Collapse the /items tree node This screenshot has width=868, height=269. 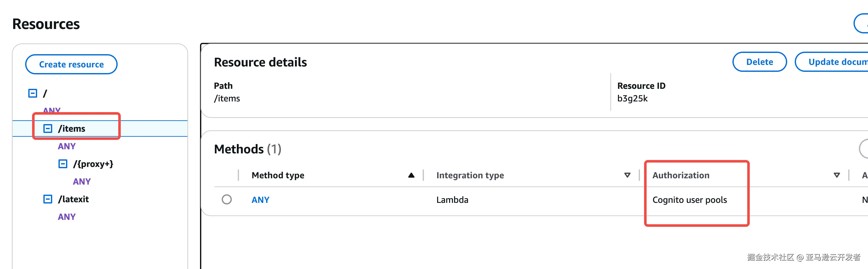pos(48,129)
